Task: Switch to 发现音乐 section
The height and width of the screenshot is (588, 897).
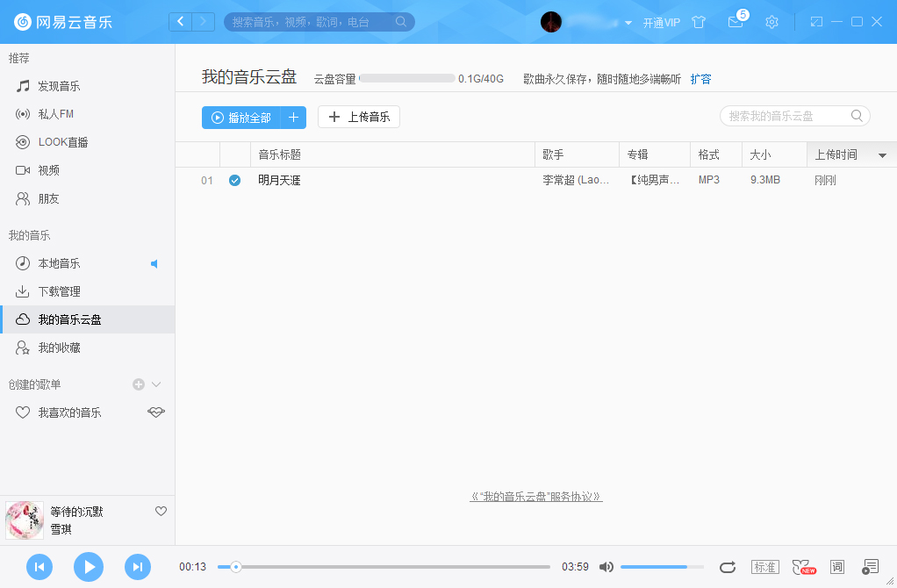Action: tap(57, 85)
